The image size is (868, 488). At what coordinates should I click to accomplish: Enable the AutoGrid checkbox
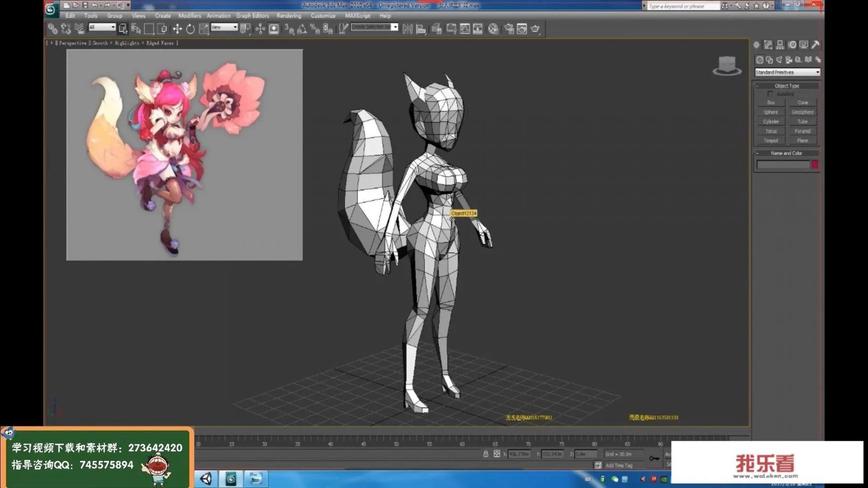click(770, 94)
